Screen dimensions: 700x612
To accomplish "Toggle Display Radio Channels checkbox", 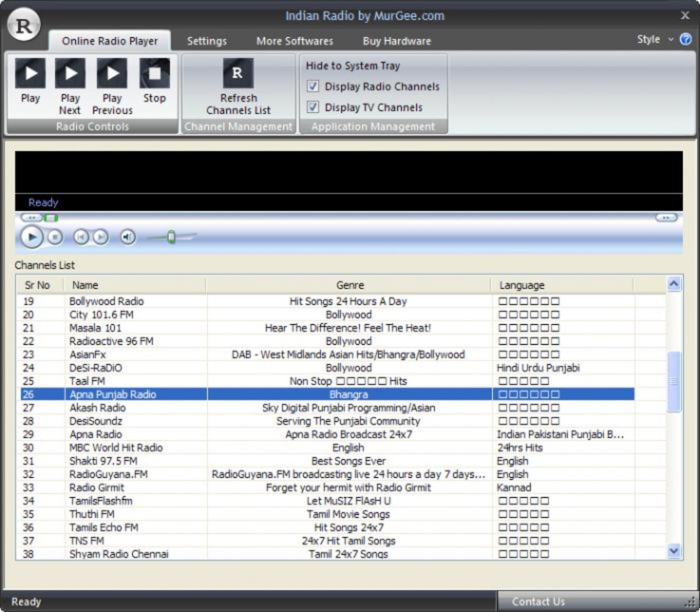I will 313,86.
